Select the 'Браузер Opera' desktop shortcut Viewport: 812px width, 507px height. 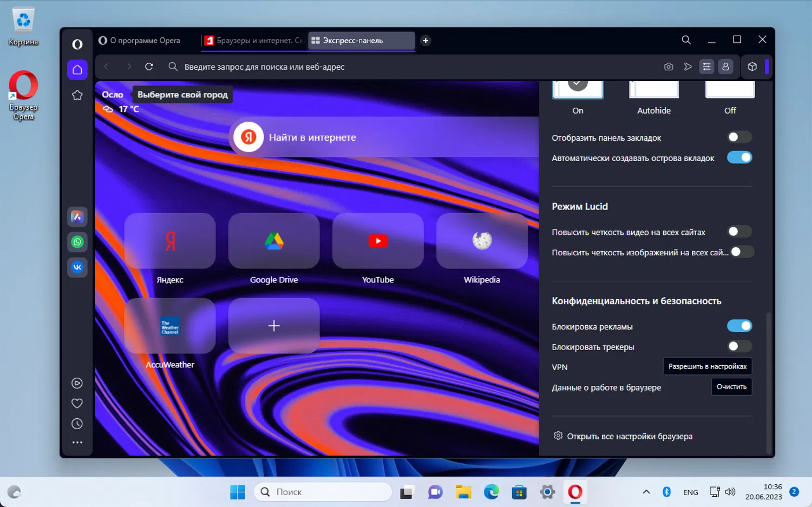[x=23, y=96]
